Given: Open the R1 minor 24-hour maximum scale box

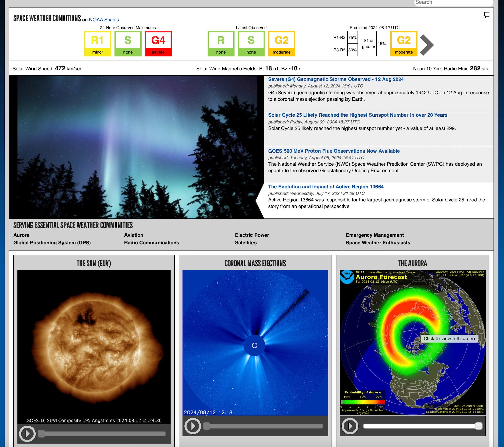Looking at the screenshot, I should 98,44.
